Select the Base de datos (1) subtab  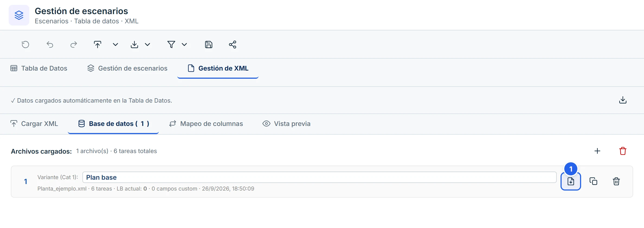113,124
